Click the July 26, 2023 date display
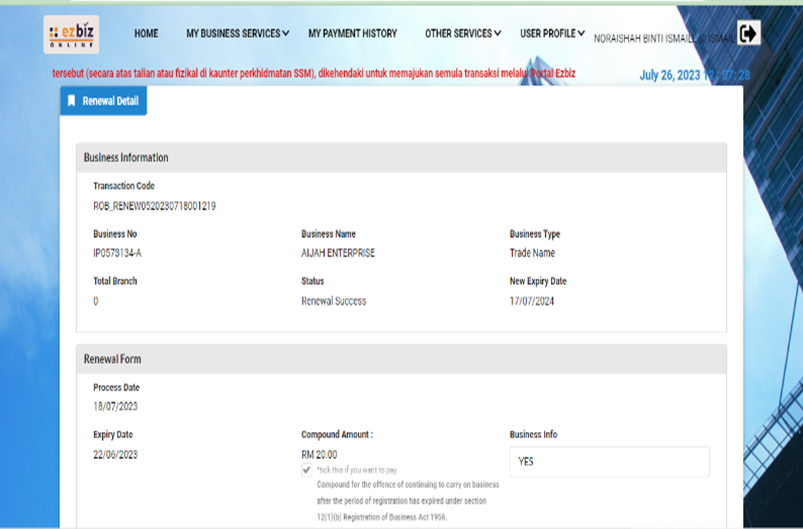Screen dimensions: 803x529 [694, 76]
